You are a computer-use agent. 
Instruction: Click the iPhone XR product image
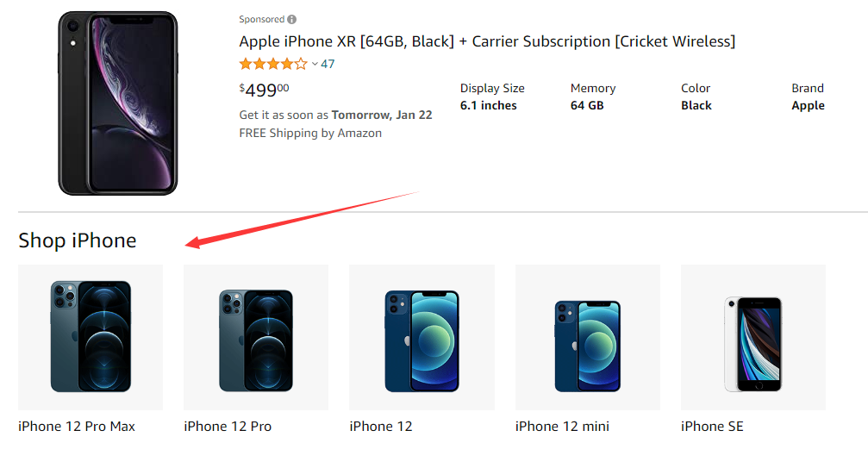point(117,103)
